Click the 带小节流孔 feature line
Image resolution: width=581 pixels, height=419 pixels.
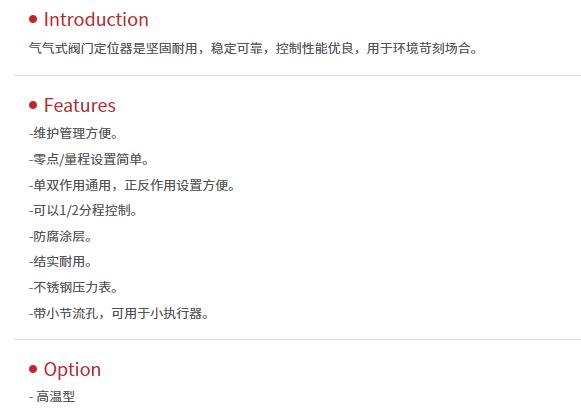coord(119,313)
